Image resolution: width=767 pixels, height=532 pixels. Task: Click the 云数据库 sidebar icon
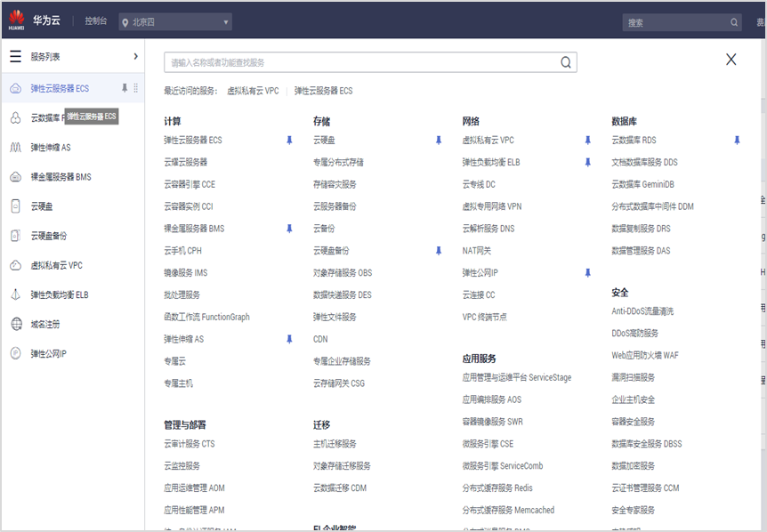pyautogui.click(x=16, y=117)
